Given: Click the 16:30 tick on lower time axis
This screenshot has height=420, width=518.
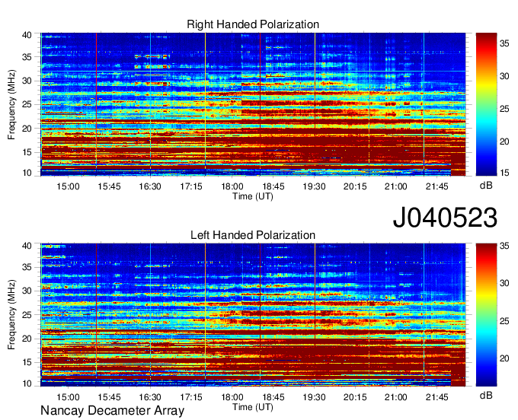Looking at the screenshot, I should 150,397.
